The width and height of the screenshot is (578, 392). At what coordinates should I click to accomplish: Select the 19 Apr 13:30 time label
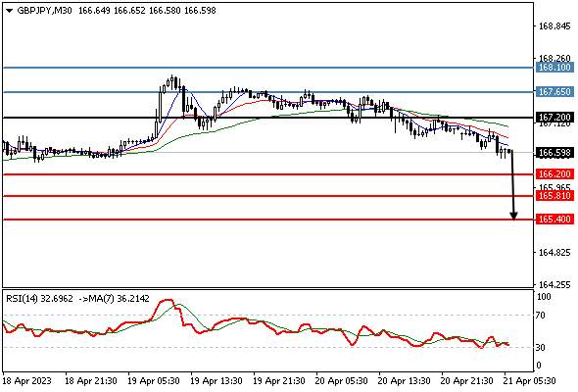tap(217, 381)
